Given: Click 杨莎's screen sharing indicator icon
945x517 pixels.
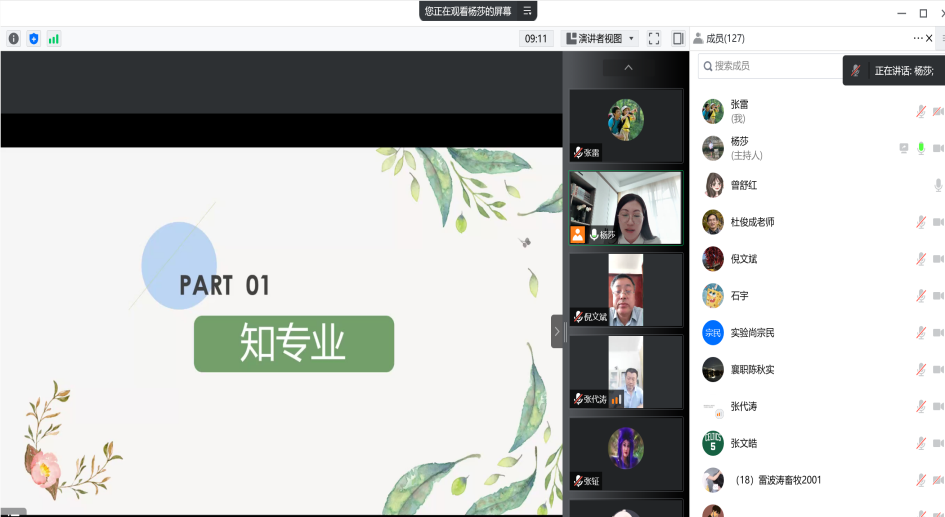Looking at the screenshot, I should pos(904,148).
